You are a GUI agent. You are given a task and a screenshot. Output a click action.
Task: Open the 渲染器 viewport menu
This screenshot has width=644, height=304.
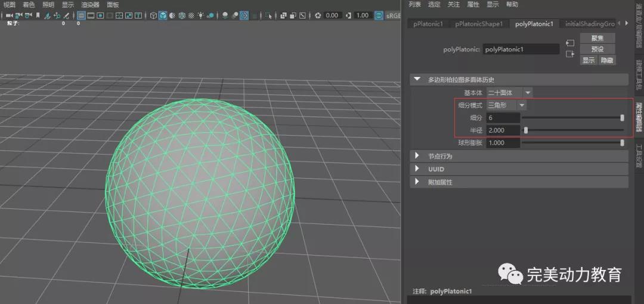click(90, 4)
